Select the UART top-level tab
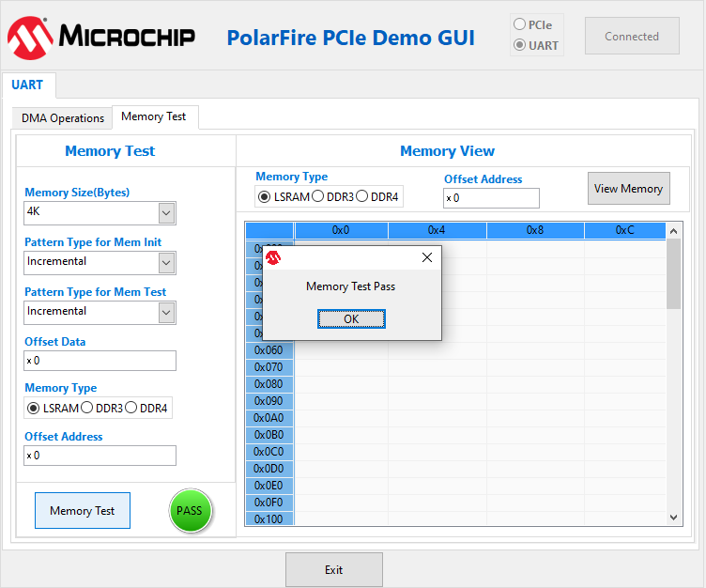The height and width of the screenshot is (588, 706). pos(27,85)
